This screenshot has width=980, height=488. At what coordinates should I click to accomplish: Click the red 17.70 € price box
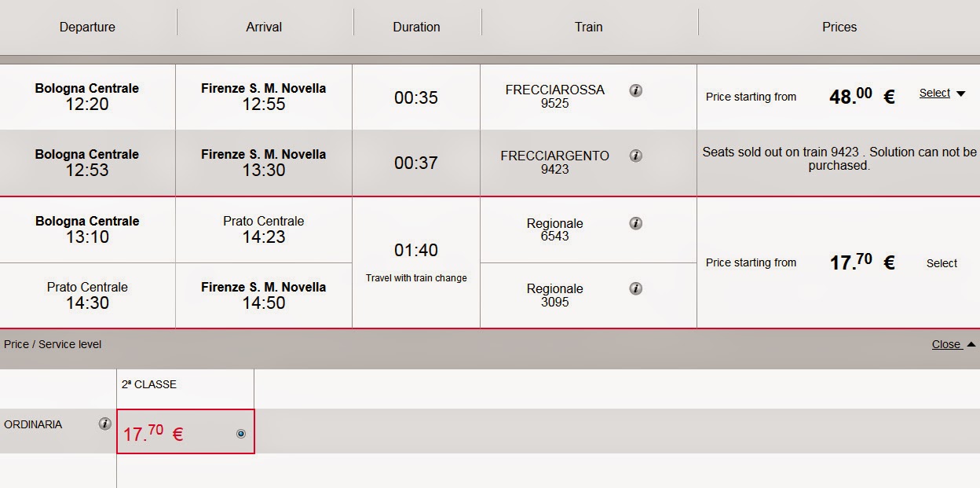tap(173, 432)
